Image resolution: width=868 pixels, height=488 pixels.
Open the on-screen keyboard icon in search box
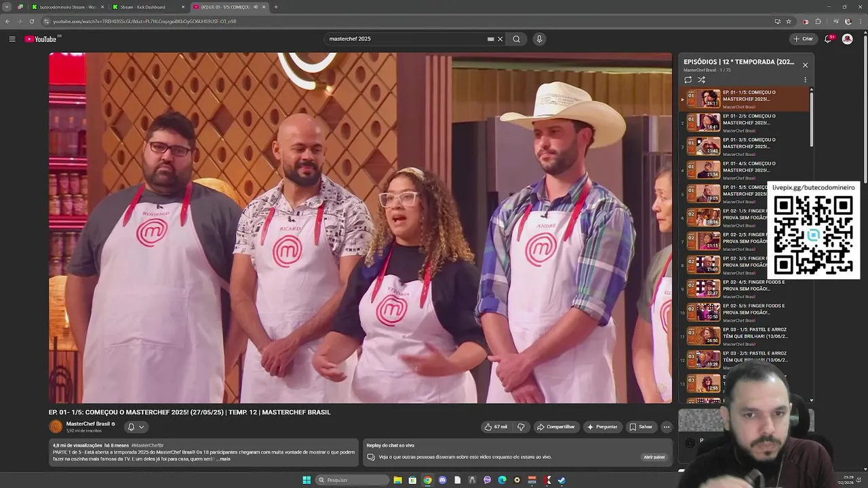[490, 39]
